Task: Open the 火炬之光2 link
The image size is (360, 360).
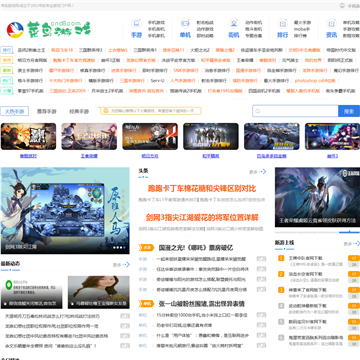Action: tap(200, 50)
